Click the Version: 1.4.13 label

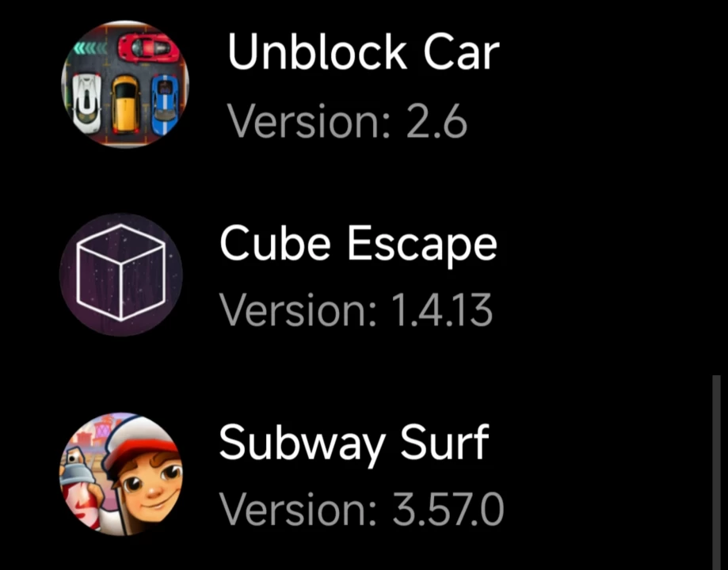point(356,310)
